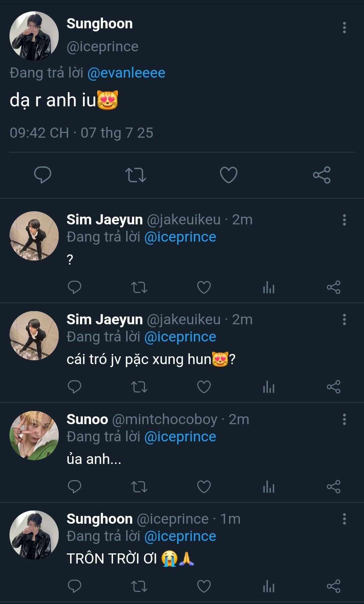Image resolution: width=364 pixels, height=604 pixels.
Task: Share Sim Jaeyun's "cái tró jv" reply
Action: (333, 387)
